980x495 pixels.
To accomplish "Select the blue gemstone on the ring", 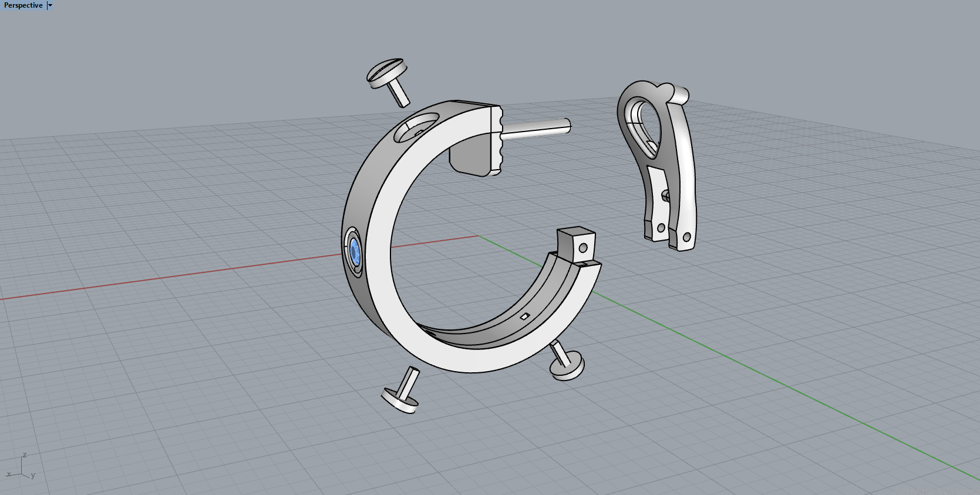I will [355, 252].
